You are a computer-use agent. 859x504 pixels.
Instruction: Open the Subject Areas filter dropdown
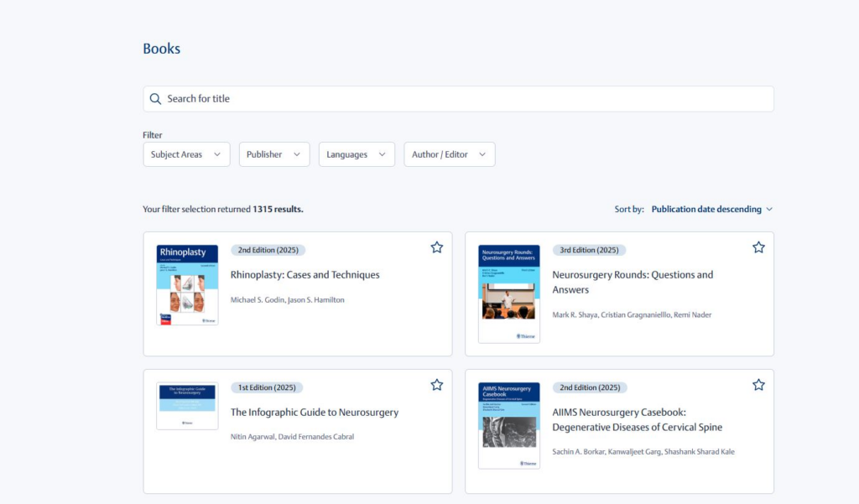click(x=186, y=154)
